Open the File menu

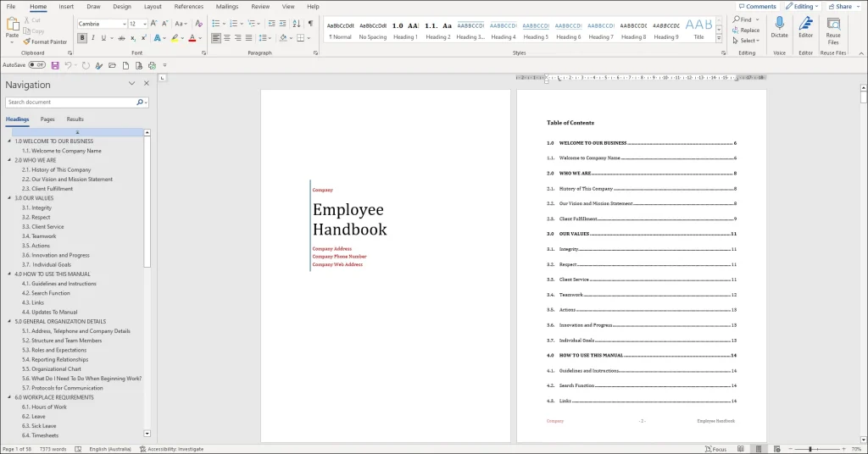coord(10,7)
